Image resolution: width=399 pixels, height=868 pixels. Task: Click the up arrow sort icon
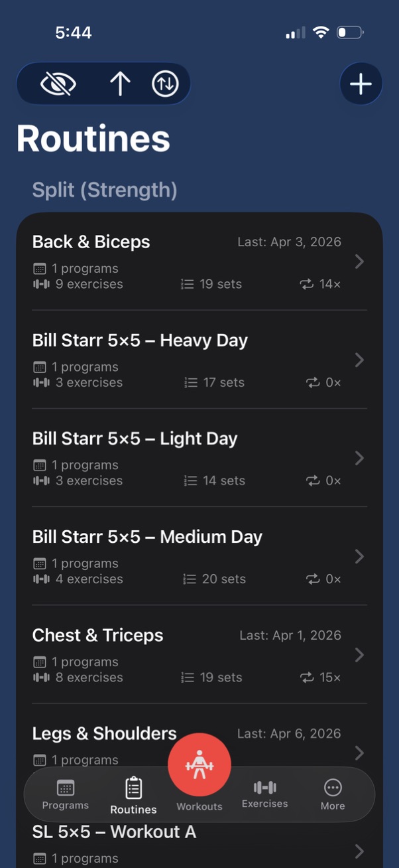point(120,84)
